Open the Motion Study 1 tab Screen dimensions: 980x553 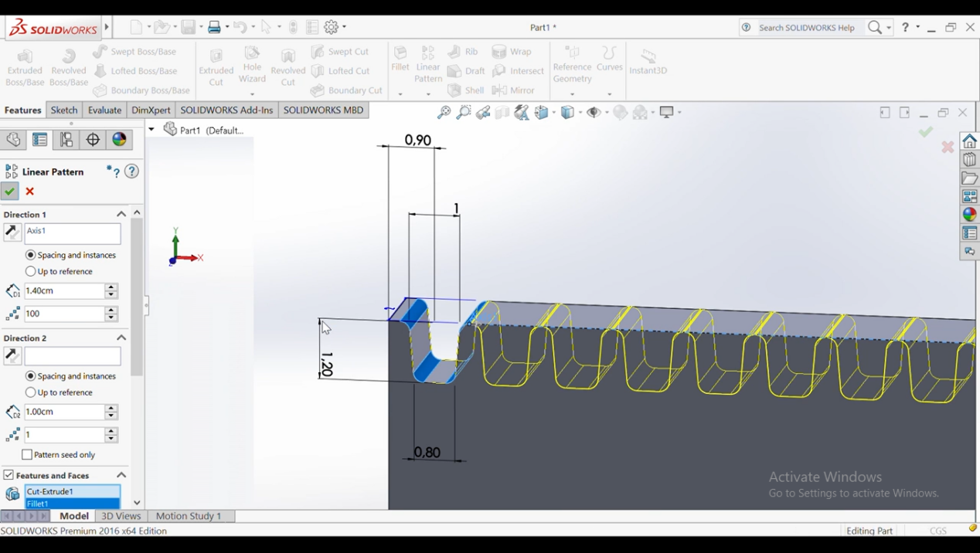189,516
